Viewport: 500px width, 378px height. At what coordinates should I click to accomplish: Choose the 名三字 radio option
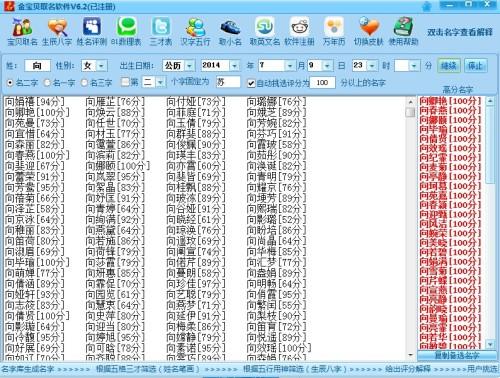pos(84,82)
